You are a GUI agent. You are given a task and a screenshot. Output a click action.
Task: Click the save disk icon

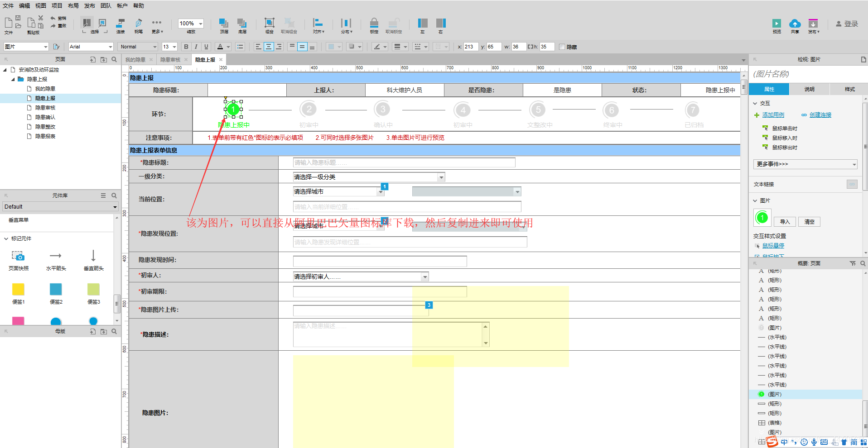click(x=18, y=18)
